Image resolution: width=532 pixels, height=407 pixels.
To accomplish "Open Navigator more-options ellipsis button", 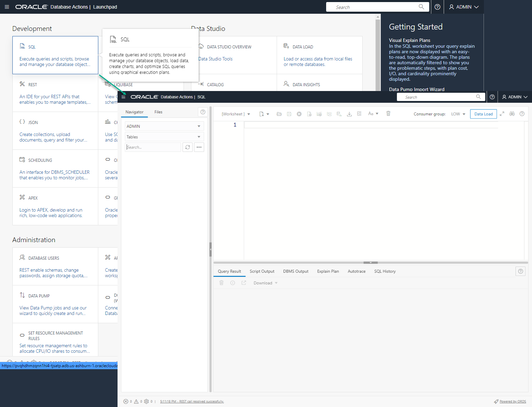I will (199, 147).
